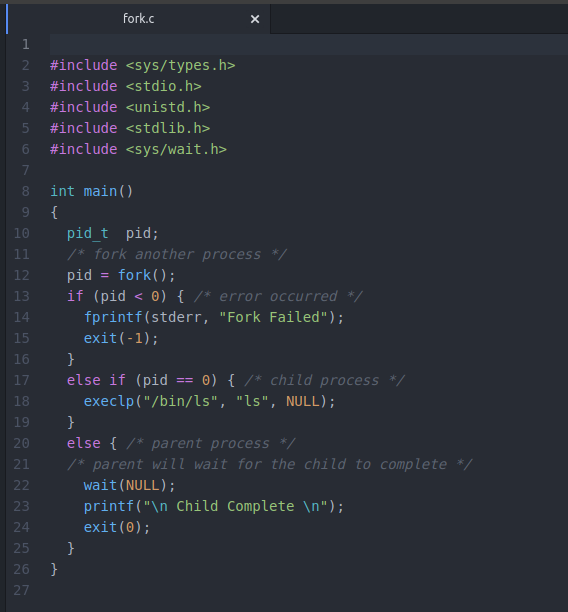568x612 pixels.
Task: Click line number 8 in gutter
Action: (25, 191)
